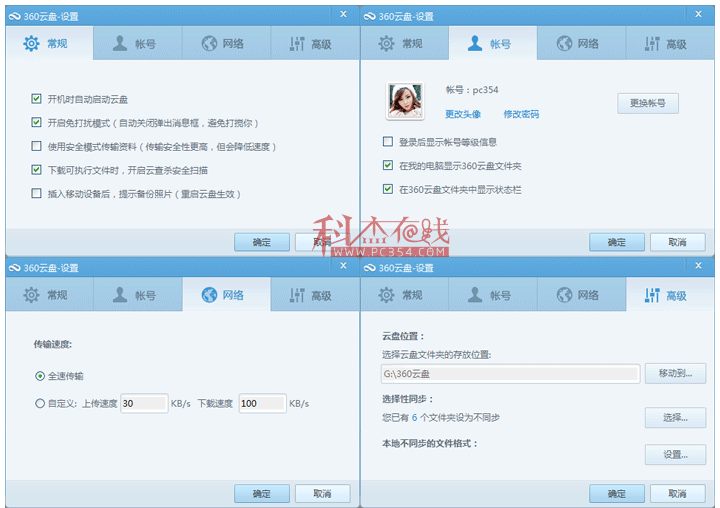Click sliders icon in bottom-right window's 高级 tab
This screenshot has height=508, width=720.
(x=652, y=295)
